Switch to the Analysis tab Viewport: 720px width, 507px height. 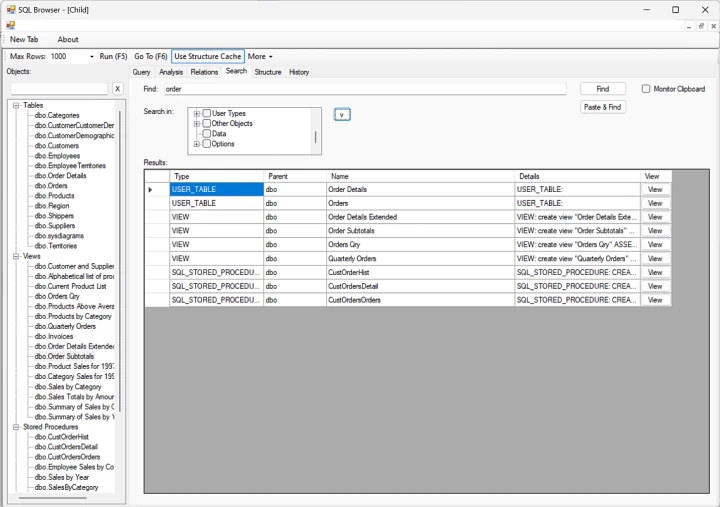pos(171,72)
